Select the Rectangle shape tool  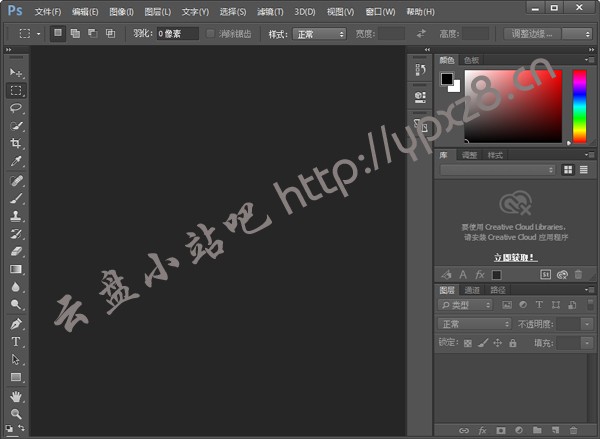tap(16, 377)
